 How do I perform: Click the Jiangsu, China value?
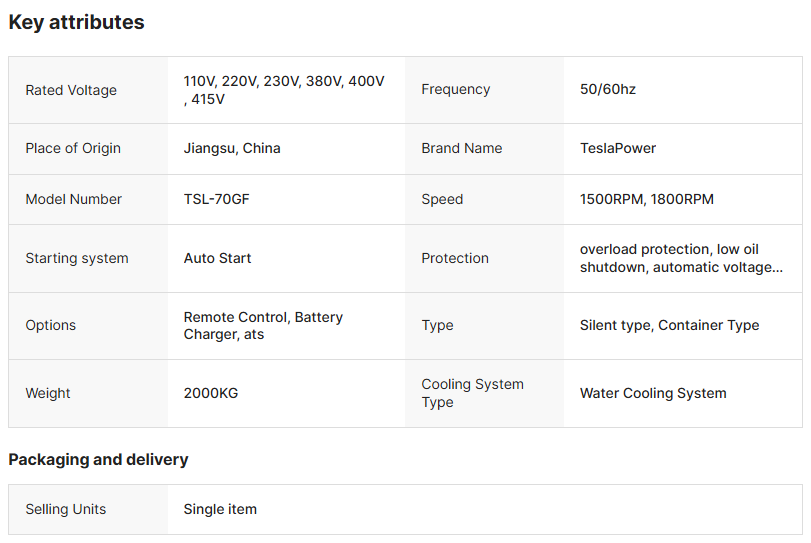coord(232,148)
